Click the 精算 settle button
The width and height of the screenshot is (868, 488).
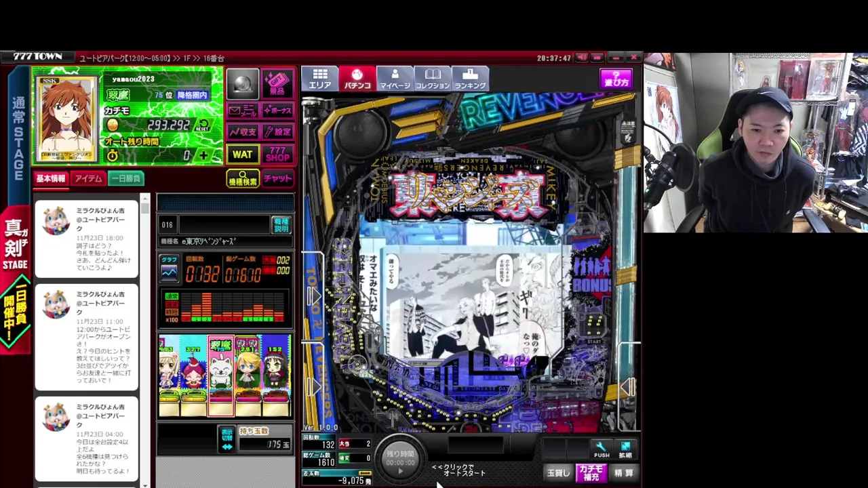(x=623, y=473)
